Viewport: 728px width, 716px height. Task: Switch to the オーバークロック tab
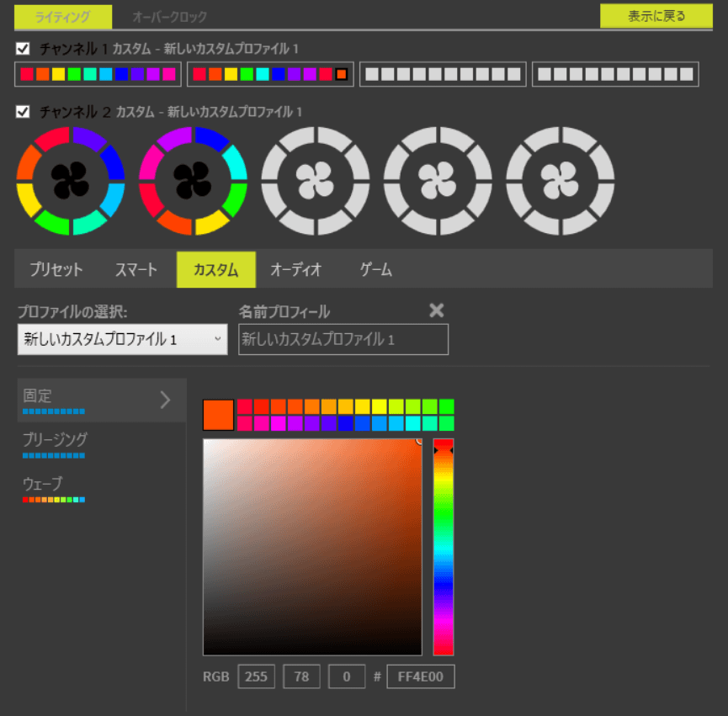[x=169, y=17]
